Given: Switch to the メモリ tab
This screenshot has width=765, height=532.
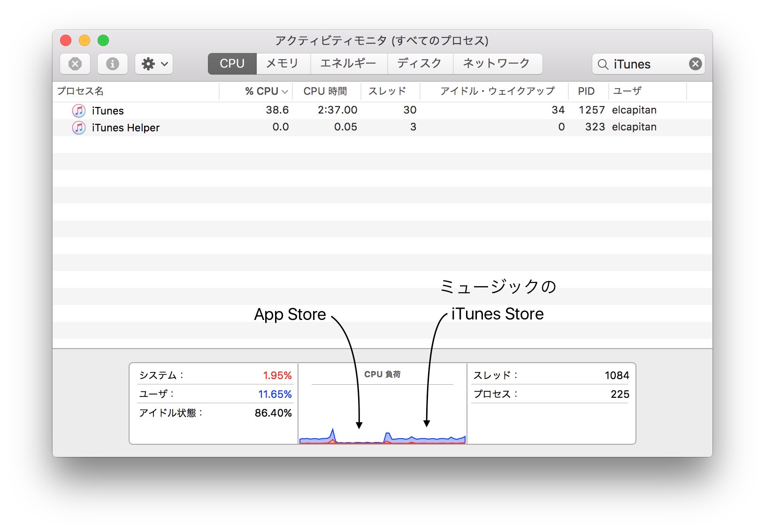Looking at the screenshot, I should click(x=283, y=64).
